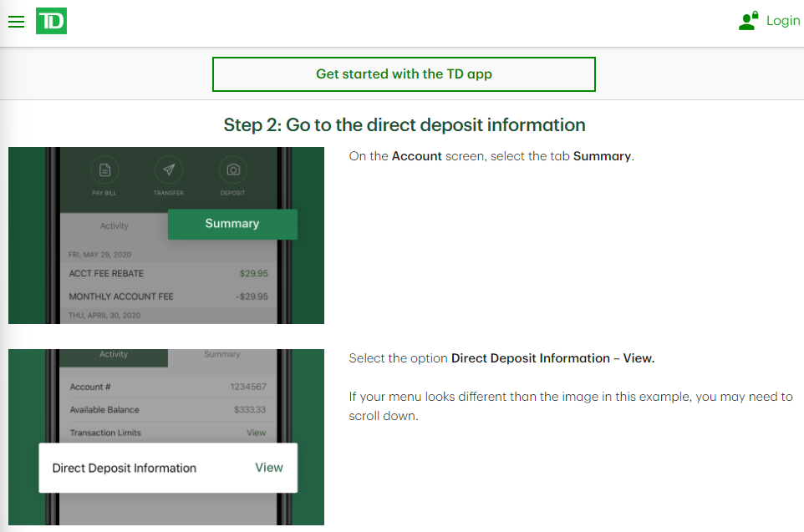Click the bold word Account in instructions

point(416,156)
